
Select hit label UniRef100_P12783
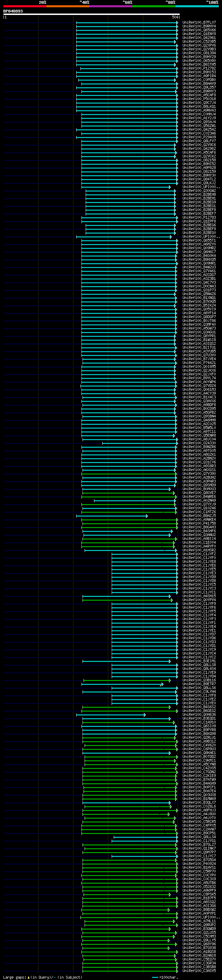(x=199, y=217)
